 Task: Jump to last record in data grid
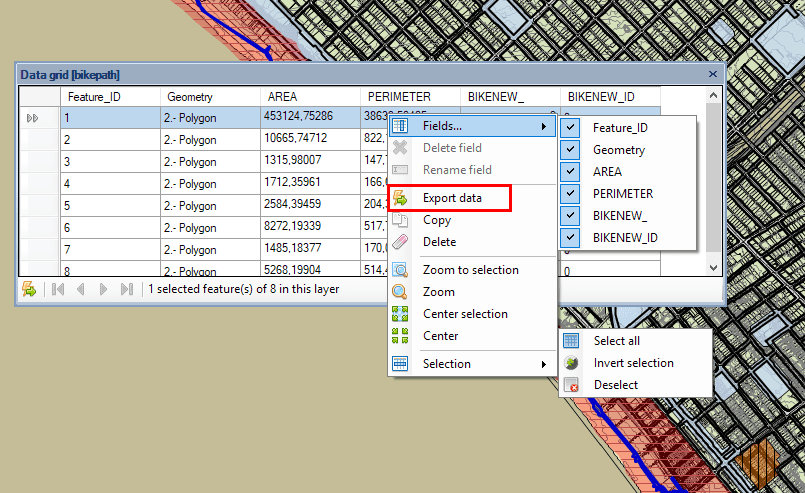pyautogui.click(x=126, y=289)
